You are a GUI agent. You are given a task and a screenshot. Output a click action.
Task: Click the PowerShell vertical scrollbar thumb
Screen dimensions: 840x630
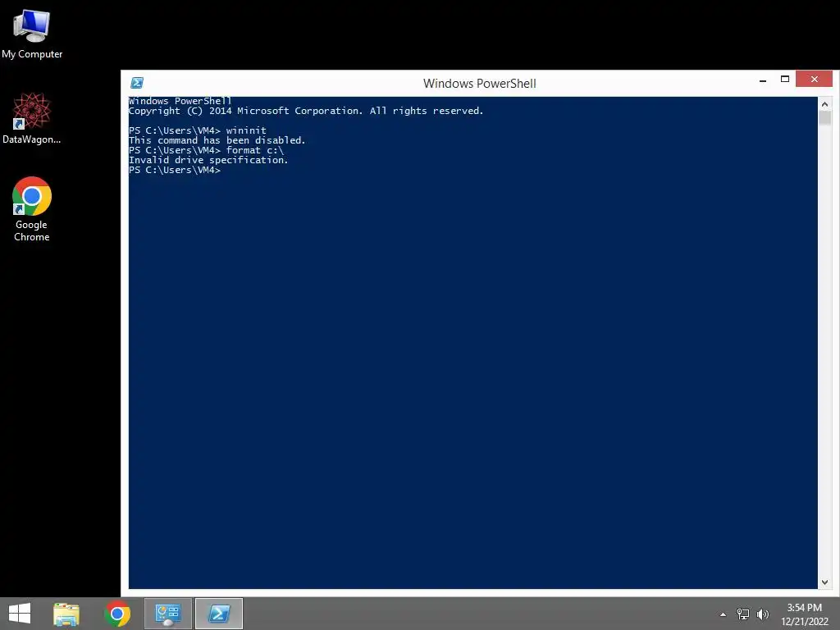pyautogui.click(x=824, y=118)
